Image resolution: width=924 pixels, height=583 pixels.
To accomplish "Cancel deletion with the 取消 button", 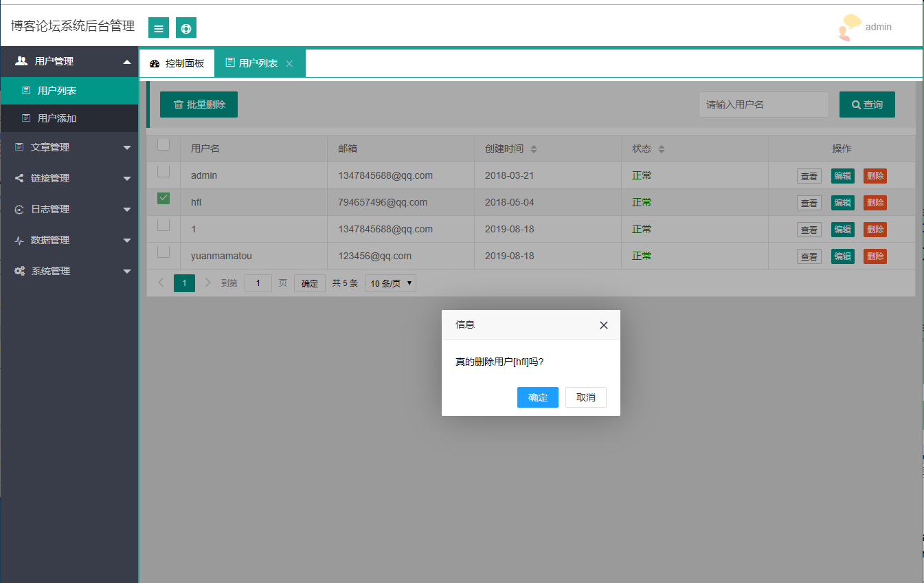I will (585, 397).
